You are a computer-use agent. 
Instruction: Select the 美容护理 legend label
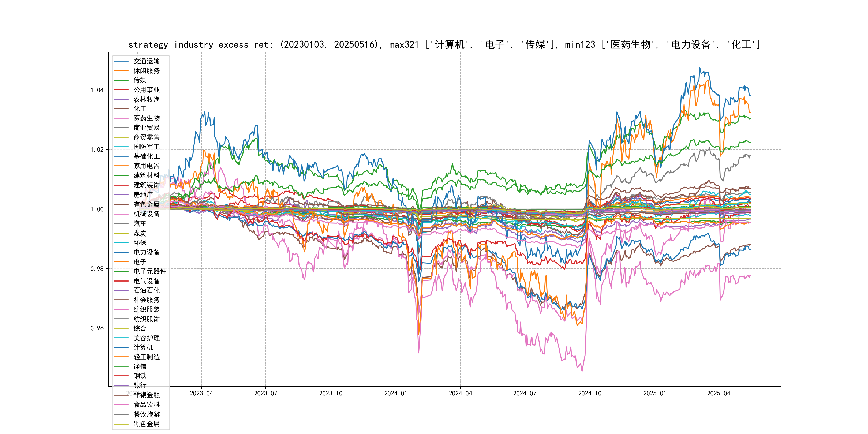tap(146, 338)
